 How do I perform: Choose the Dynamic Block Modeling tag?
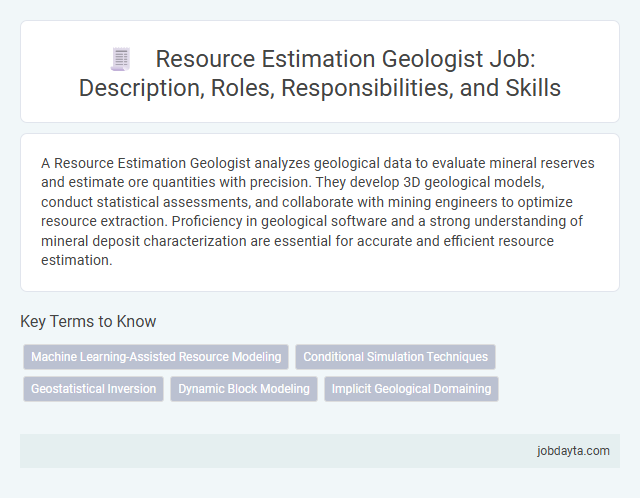244,389
